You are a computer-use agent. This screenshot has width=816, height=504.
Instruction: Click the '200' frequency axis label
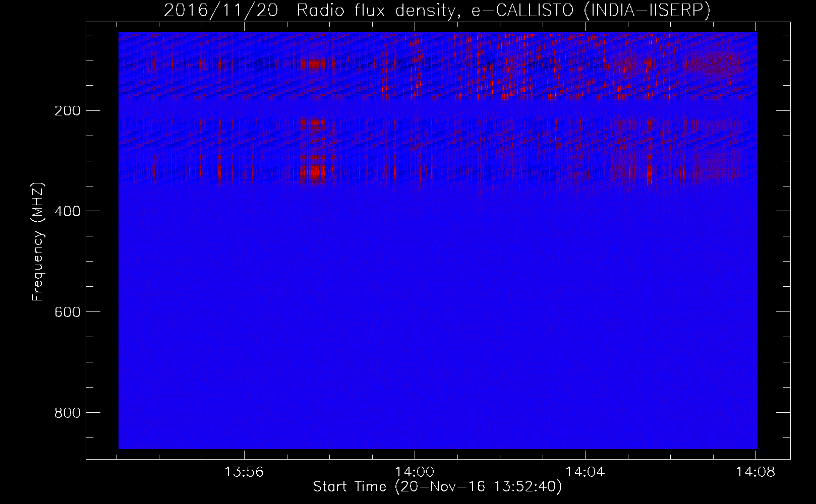pos(67,111)
